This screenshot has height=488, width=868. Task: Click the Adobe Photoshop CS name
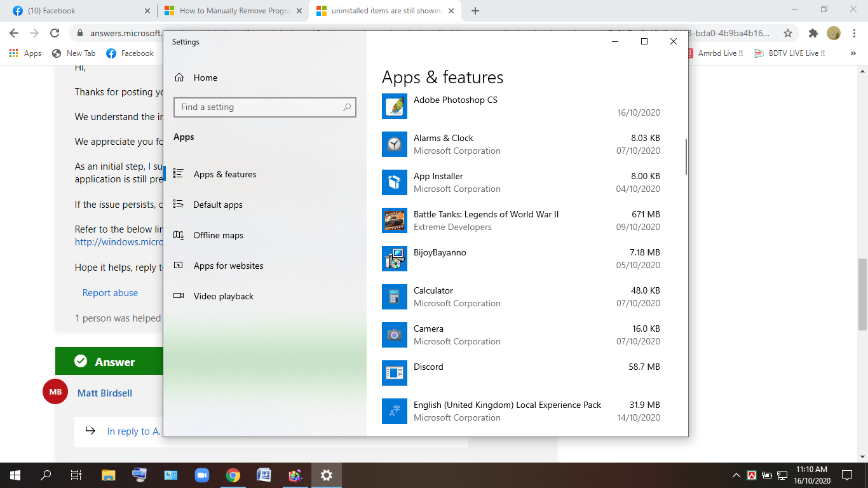[456, 100]
